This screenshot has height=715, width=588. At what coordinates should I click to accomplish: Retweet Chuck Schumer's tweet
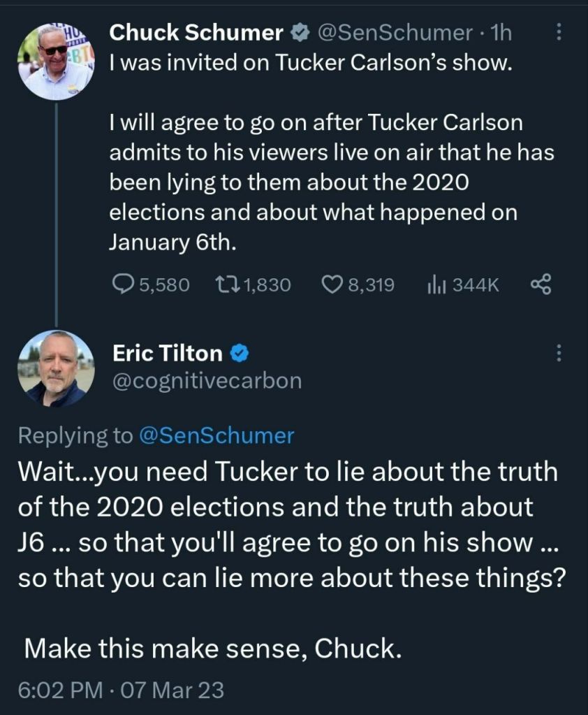click(x=227, y=284)
